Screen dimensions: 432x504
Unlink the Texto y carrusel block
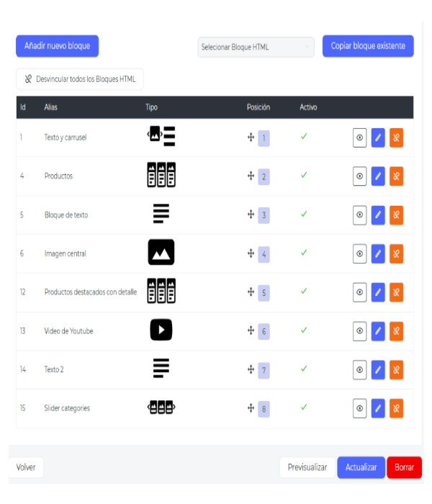tap(396, 138)
